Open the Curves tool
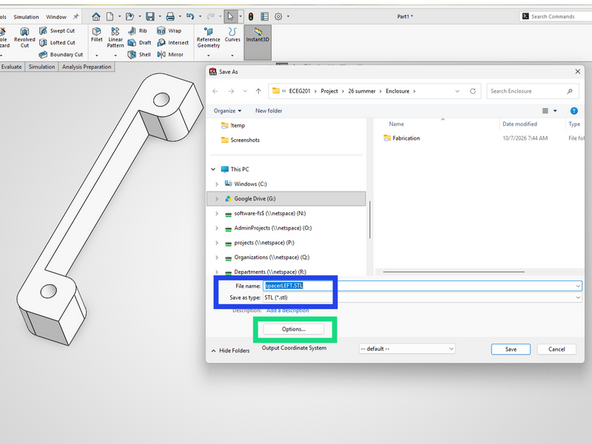592x444 pixels. click(233, 34)
